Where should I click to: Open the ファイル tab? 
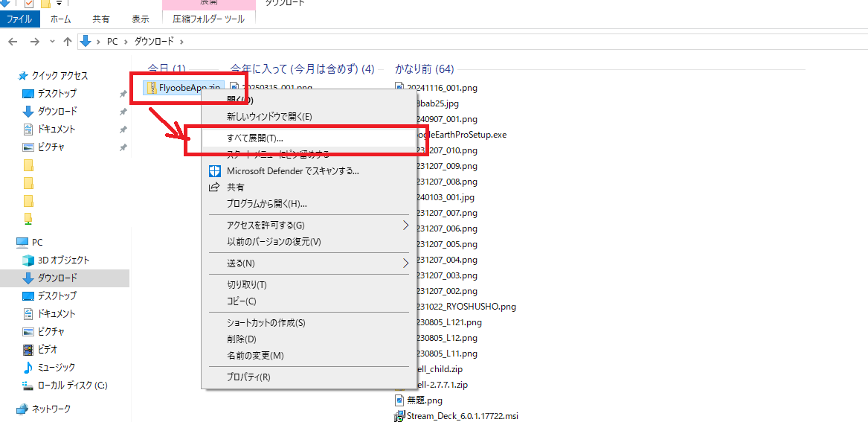point(19,19)
